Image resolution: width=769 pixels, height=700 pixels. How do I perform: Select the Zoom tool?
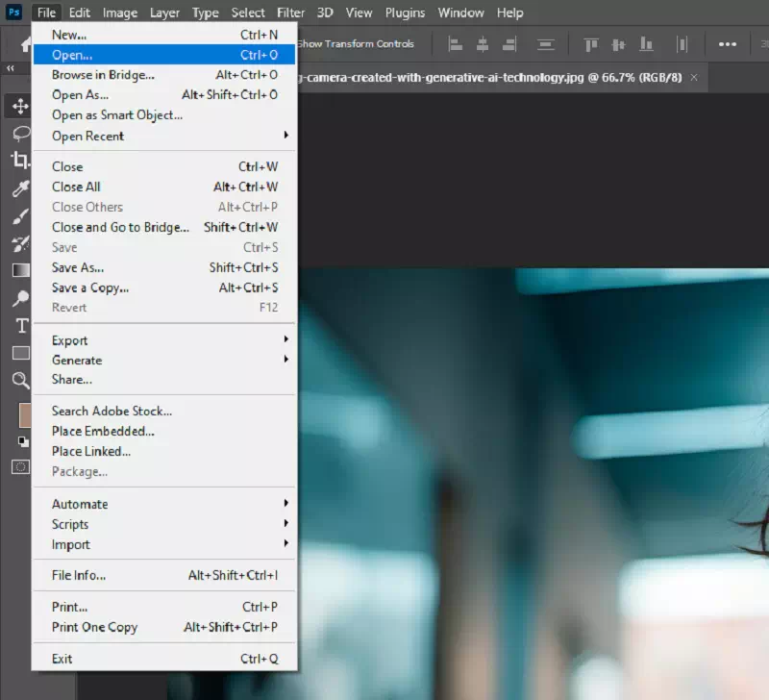point(20,380)
